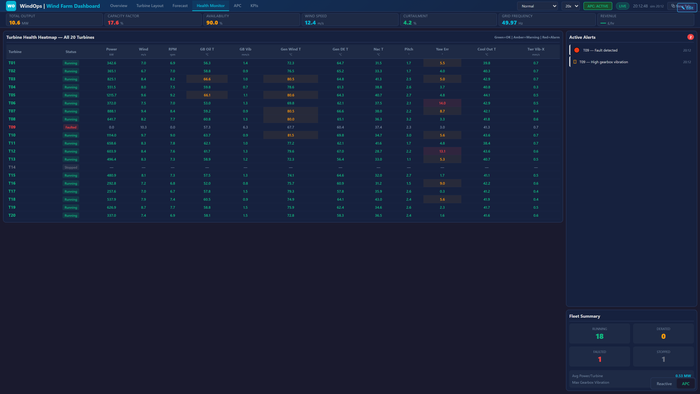
Task: Click the Wind Speed 12.4 KPI card
Action: point(350,20)
